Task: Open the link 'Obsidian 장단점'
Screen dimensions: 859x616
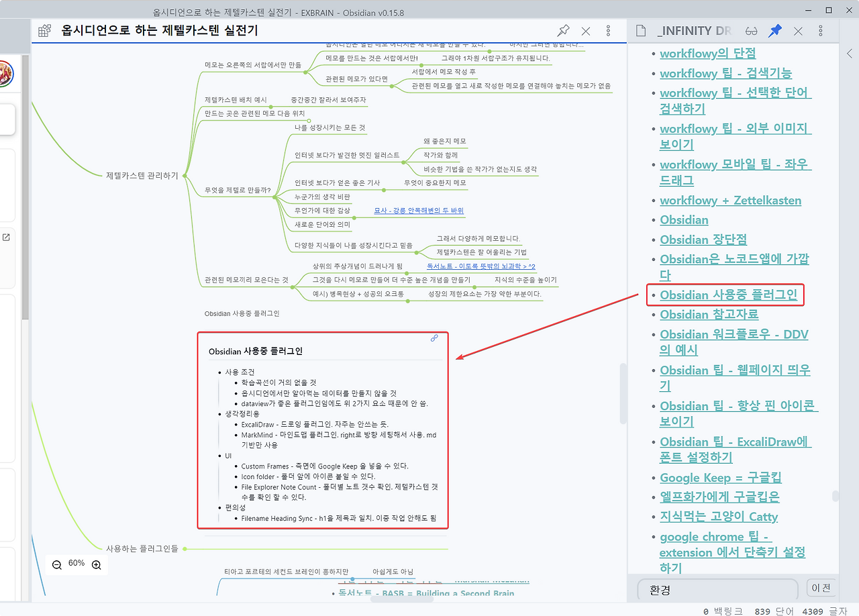Action: (703, 240)
